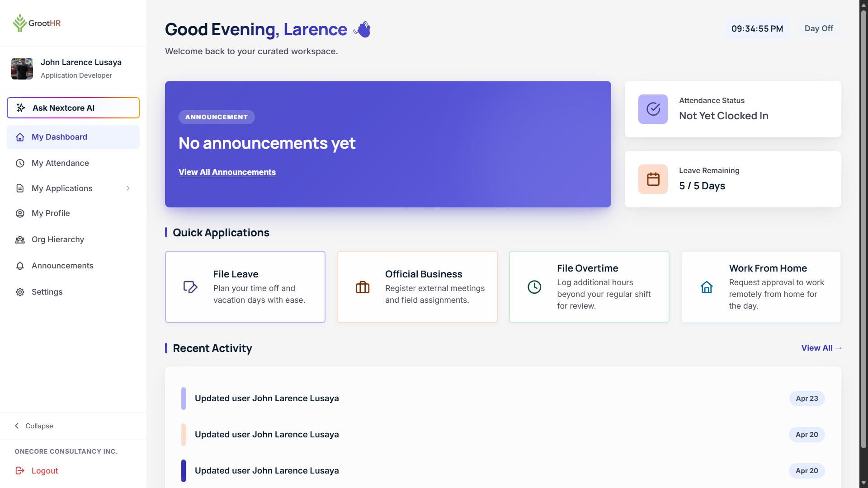Open Ask Nextcore AI assistant
The width and height of the screenshot is (868, 488).
pyautogui.click(x=73, y=108)
